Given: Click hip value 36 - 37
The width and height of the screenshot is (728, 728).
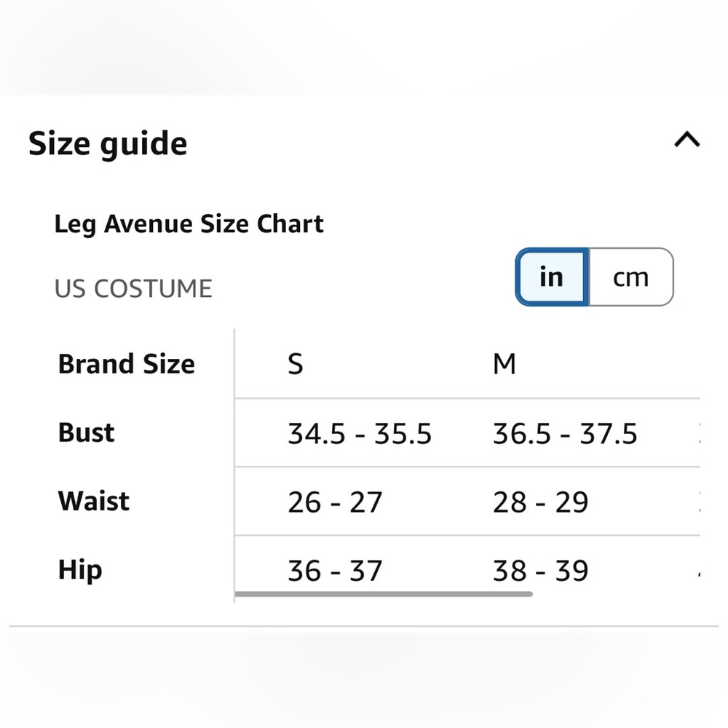Looking at the screenshot, I should pos(335,571).
